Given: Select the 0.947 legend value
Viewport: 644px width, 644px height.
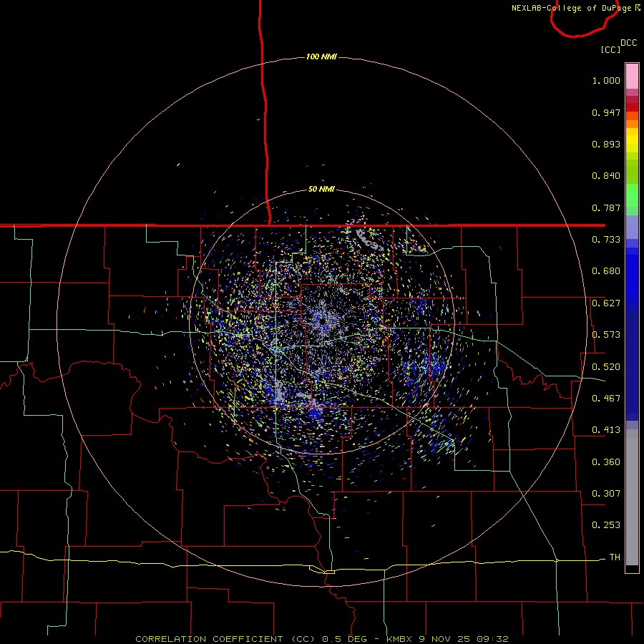Looking at the screenshot, I should tap(606, 112).
